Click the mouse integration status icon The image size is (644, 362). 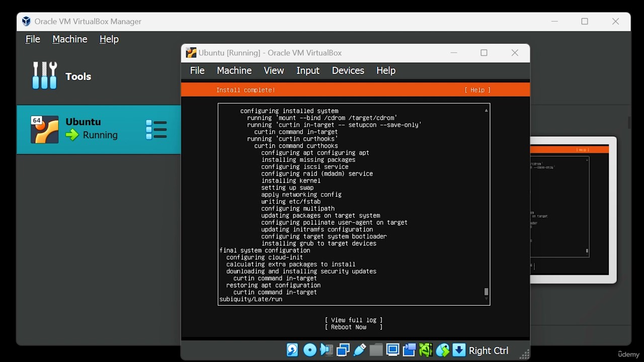pyautogui.click(x=443, y=350)
